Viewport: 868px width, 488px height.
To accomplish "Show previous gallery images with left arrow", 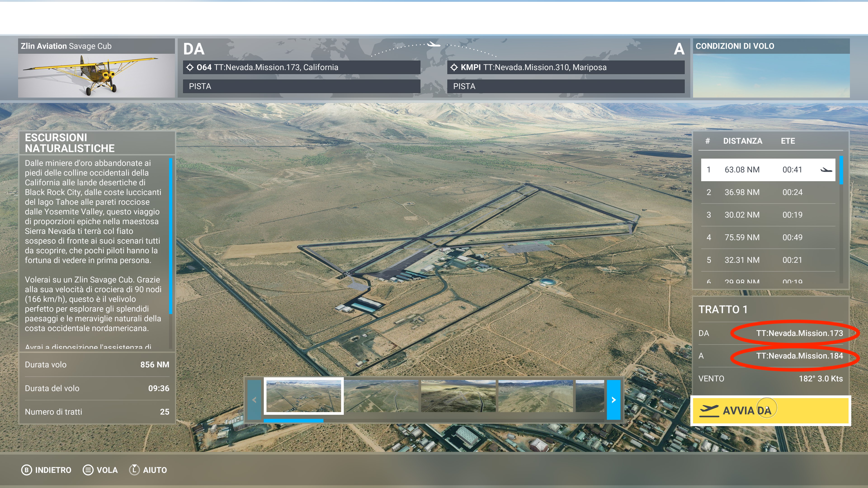I will tap(254, 400).
